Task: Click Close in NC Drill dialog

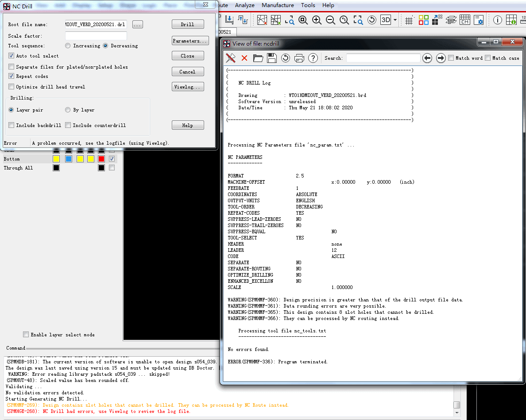Action: click(188, 56)
